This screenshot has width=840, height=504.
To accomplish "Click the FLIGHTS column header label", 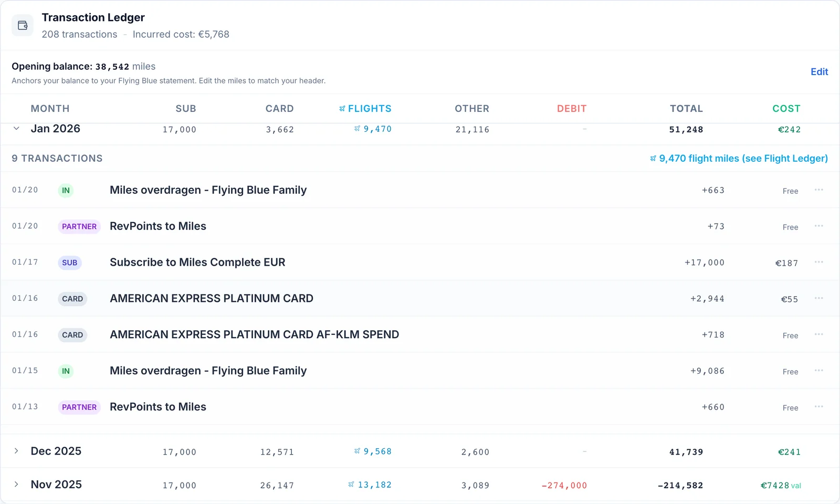I will click(370, 109).
